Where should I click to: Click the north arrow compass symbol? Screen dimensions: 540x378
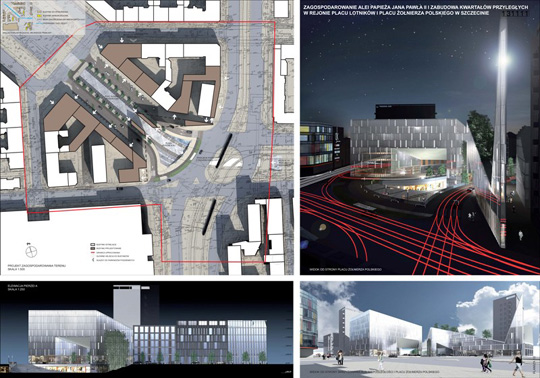[31, 251]
